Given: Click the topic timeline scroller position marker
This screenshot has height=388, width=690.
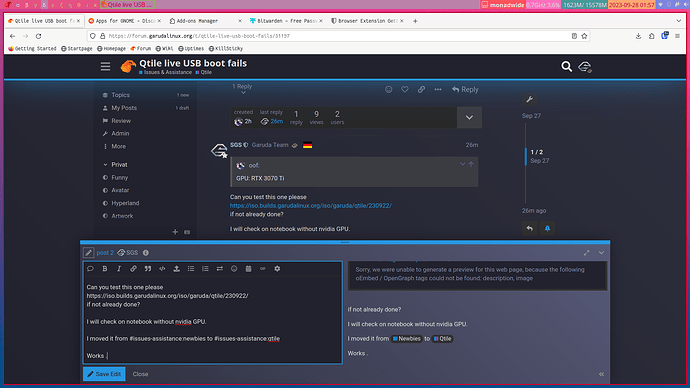Looking at the screenshot, I should tap(526, 156).
